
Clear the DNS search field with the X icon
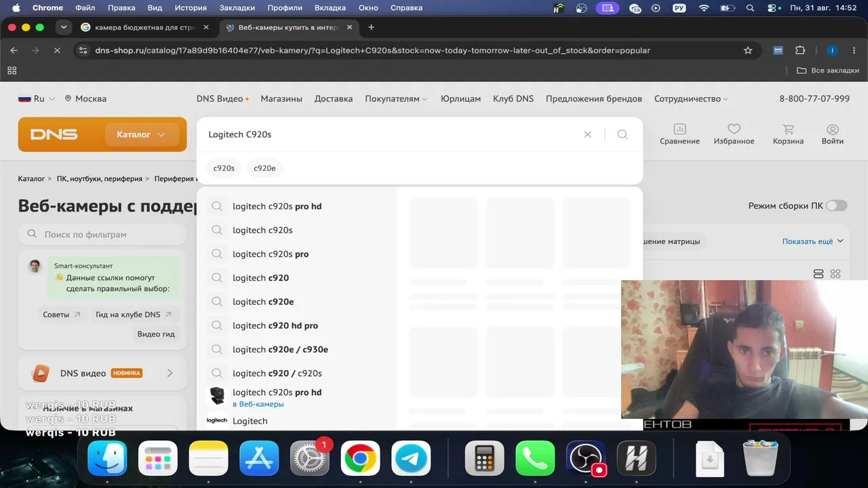coord(588,134)
